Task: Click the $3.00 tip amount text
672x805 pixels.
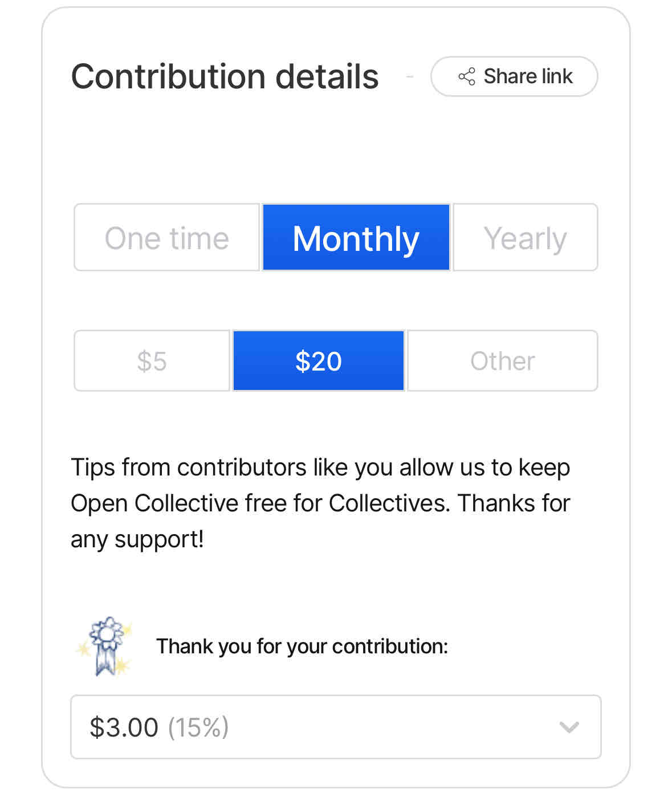Action: pyautogui.click(x=124, y=727)
